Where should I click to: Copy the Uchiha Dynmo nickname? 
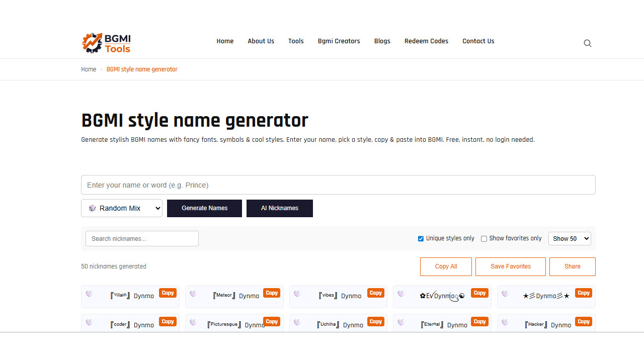pyautogui.click(x=376, y=322)
